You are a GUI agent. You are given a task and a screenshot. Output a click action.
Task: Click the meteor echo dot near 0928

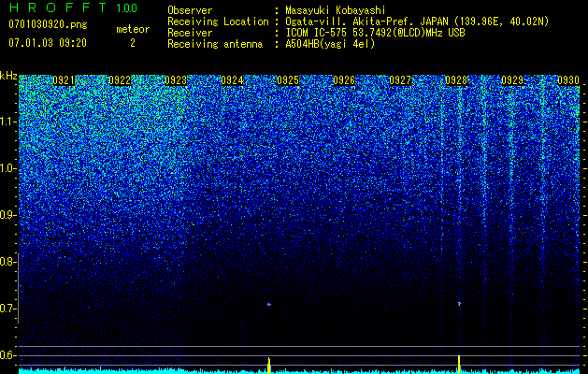(459, 304)
